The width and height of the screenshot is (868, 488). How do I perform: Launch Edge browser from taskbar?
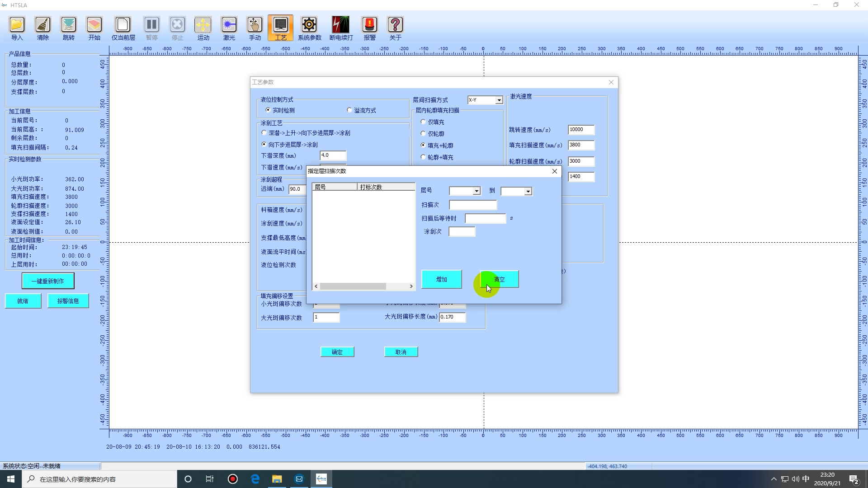point(255,479)
